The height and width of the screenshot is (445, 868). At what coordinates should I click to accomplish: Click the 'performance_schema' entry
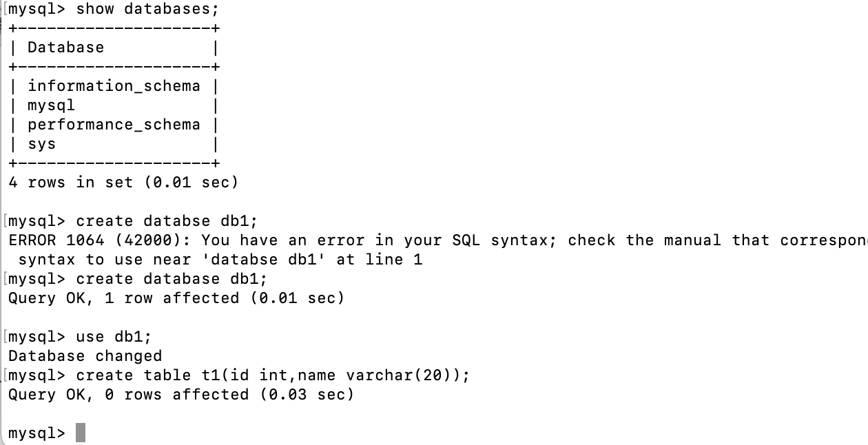tap(114, 125)
